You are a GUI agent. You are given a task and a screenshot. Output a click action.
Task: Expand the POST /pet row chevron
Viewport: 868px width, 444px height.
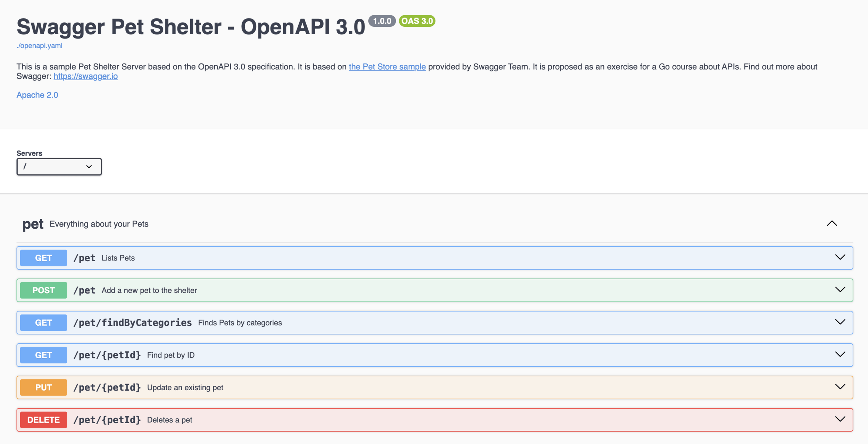click(x=840, y=290)
